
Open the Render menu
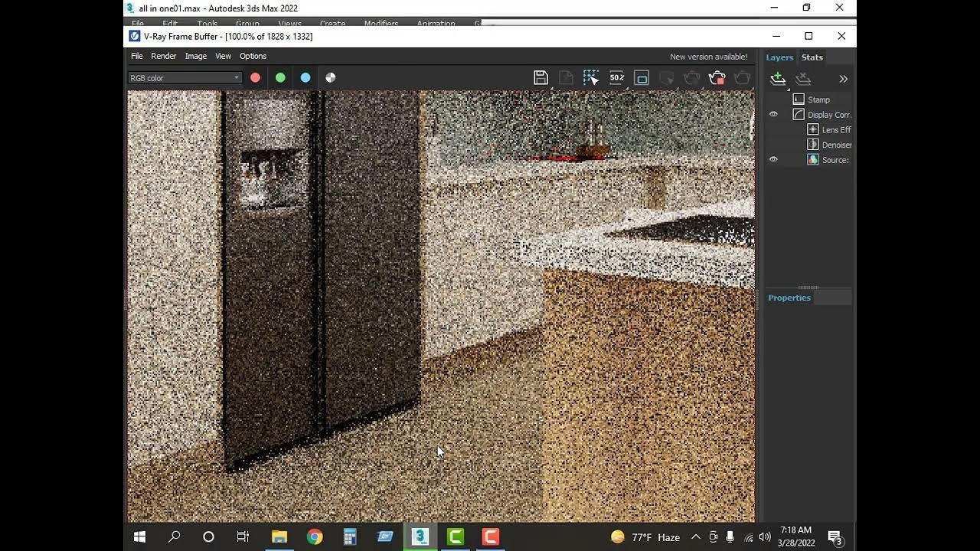pyautogui.click(x=163, y=56)
